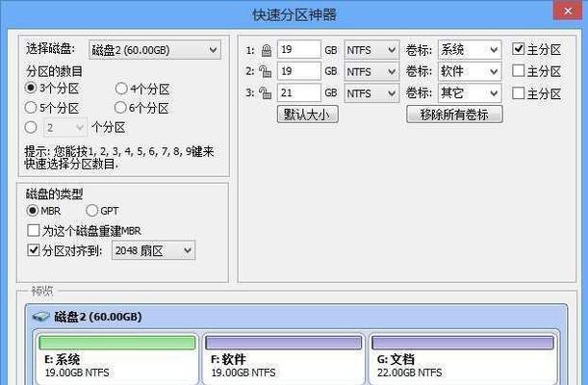This screenshot has height=385, width=588.
Task: Click the size field showing 21
Action: (x=299, y=93)
